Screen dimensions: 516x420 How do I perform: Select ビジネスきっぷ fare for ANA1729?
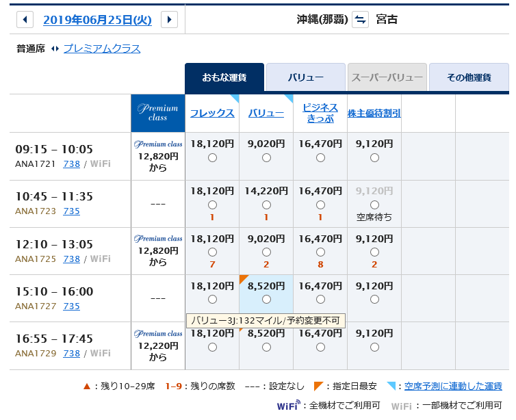(320, 347)
